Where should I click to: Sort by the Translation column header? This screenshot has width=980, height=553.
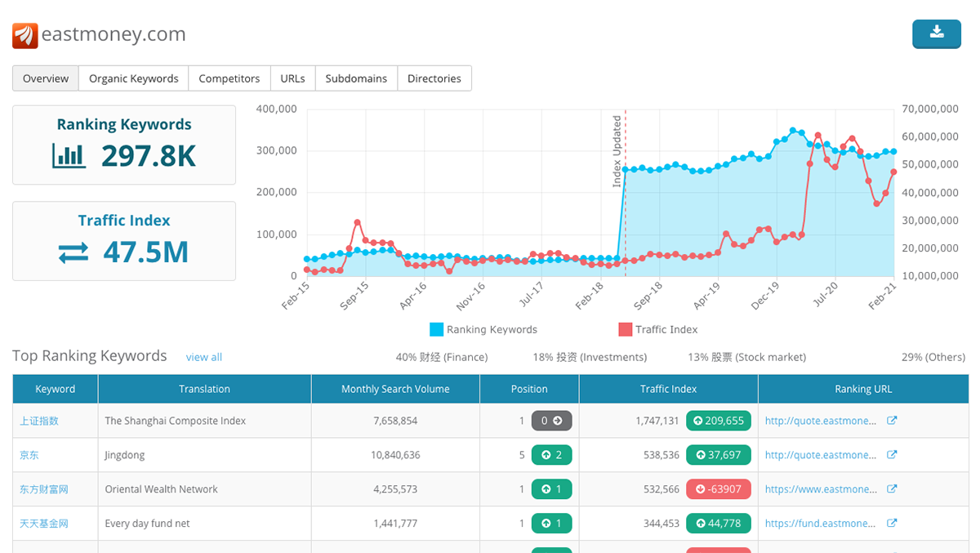click(204, 389)
